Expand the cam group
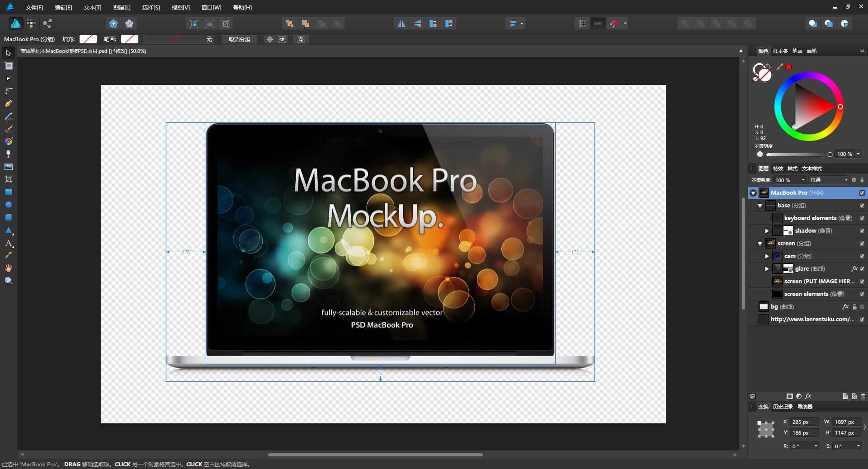The image size is (868, 469). 767,256
